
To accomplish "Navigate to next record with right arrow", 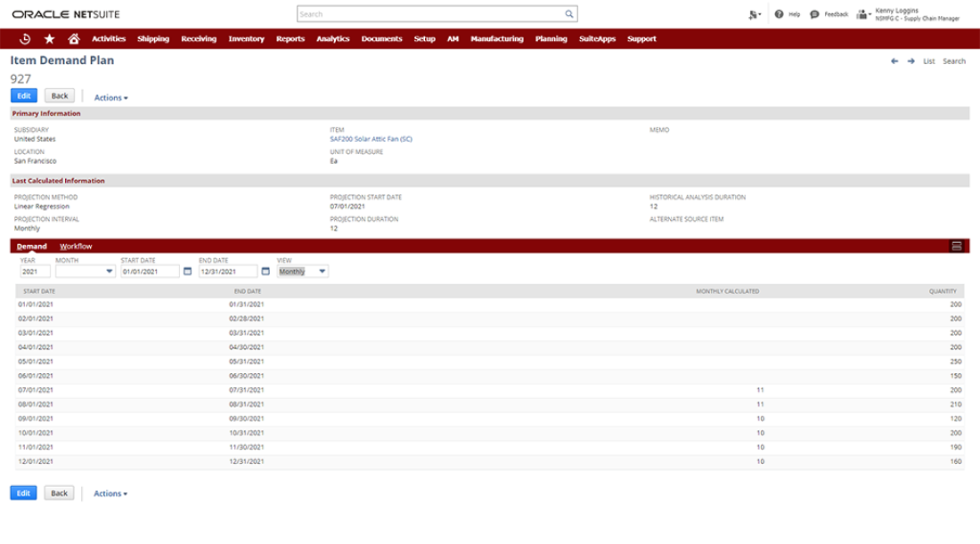I will (911, 61).
